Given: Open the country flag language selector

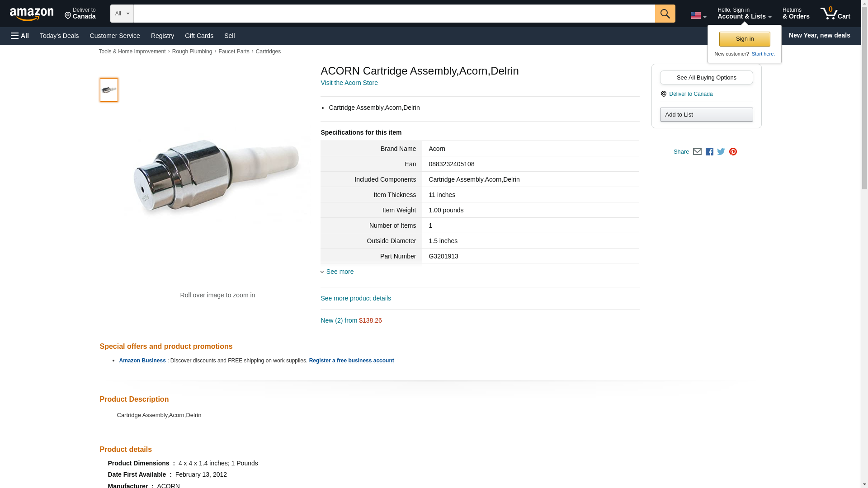Looking at the screenshot, I should tap(698, 15).
